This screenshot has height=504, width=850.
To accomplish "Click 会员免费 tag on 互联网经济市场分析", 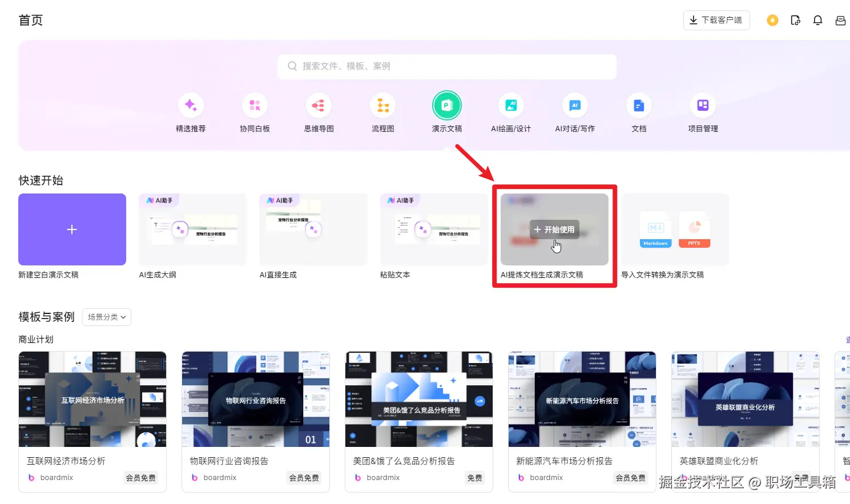I will pos(140,478).
